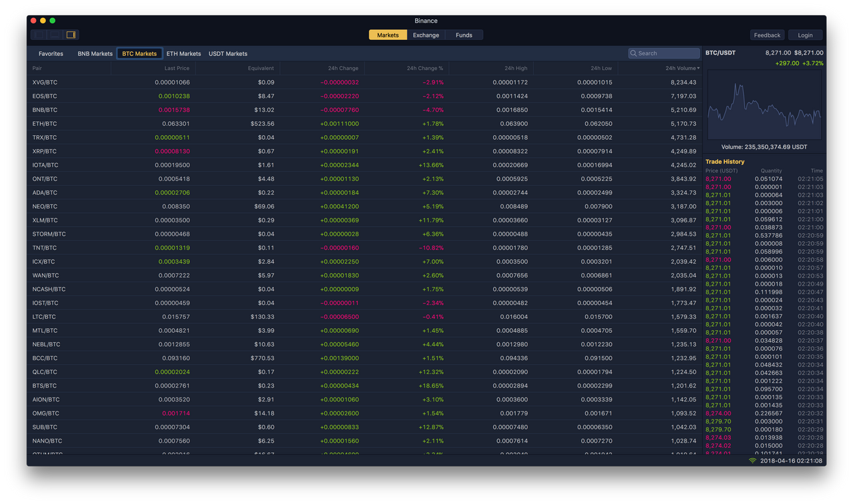
Task: Select the BTC Markets tab
Action: click(139, 53)
